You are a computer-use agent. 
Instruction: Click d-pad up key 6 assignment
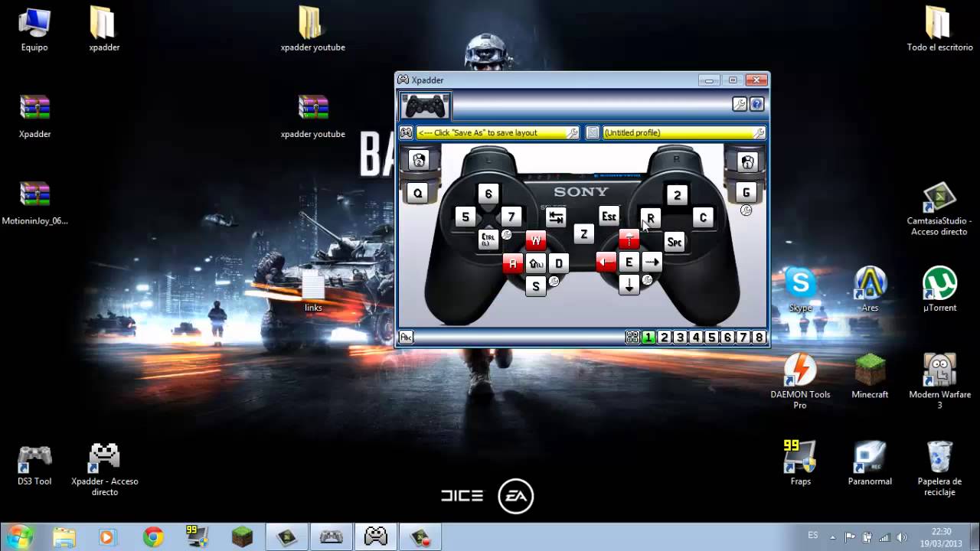488,194
